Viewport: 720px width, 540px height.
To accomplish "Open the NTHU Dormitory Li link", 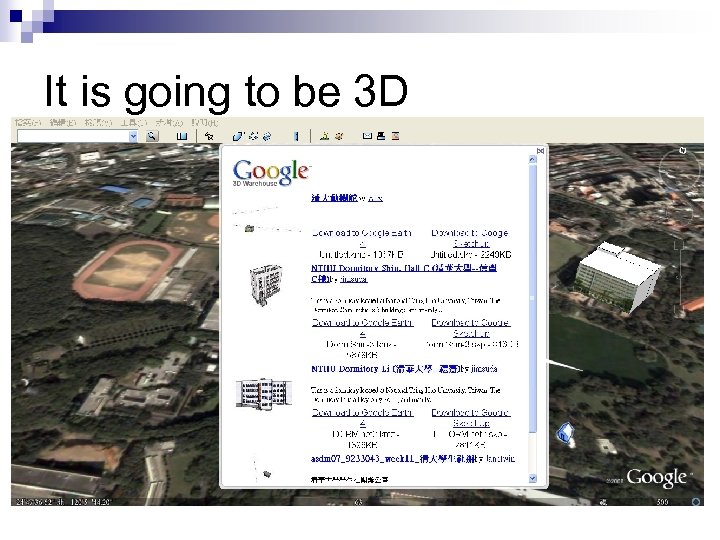I will [x=385, y=369].
